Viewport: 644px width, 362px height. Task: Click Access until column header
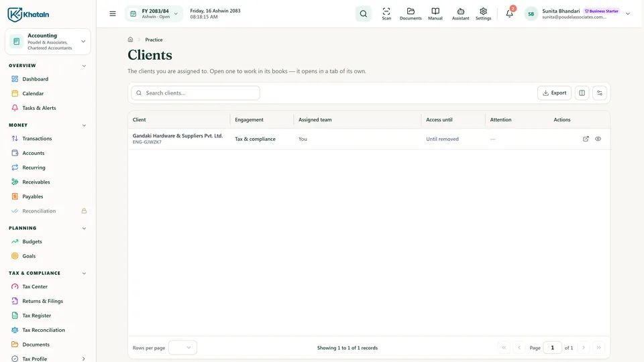439,120
